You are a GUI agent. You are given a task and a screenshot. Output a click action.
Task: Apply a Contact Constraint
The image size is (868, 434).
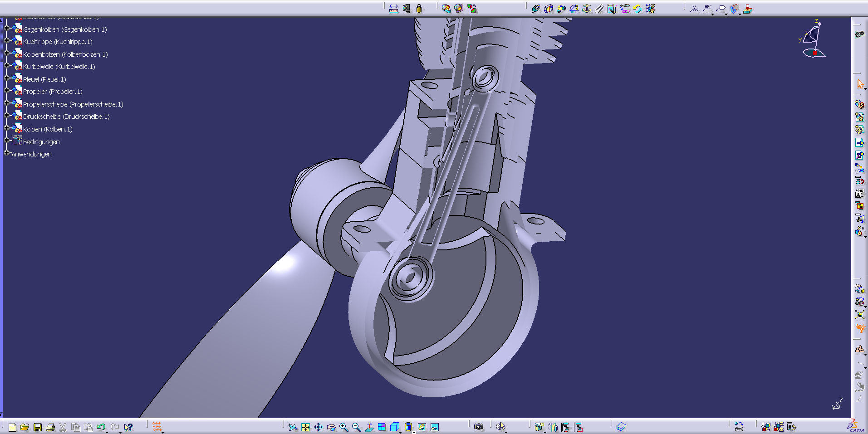(549, 8)
